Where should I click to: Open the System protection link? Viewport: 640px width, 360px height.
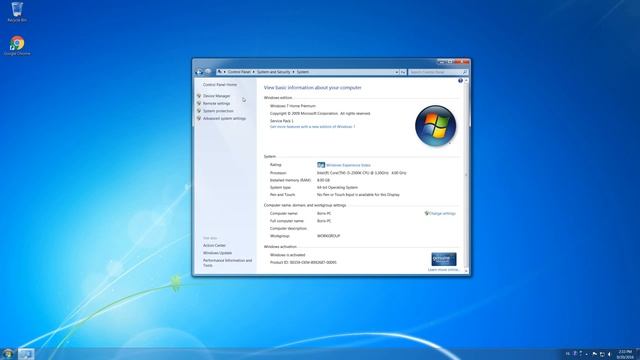218,111
